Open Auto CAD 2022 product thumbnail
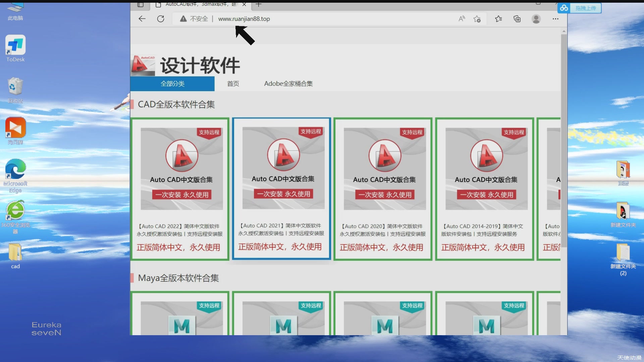This screenshot has height=362, width=644. tap(181, 169)
